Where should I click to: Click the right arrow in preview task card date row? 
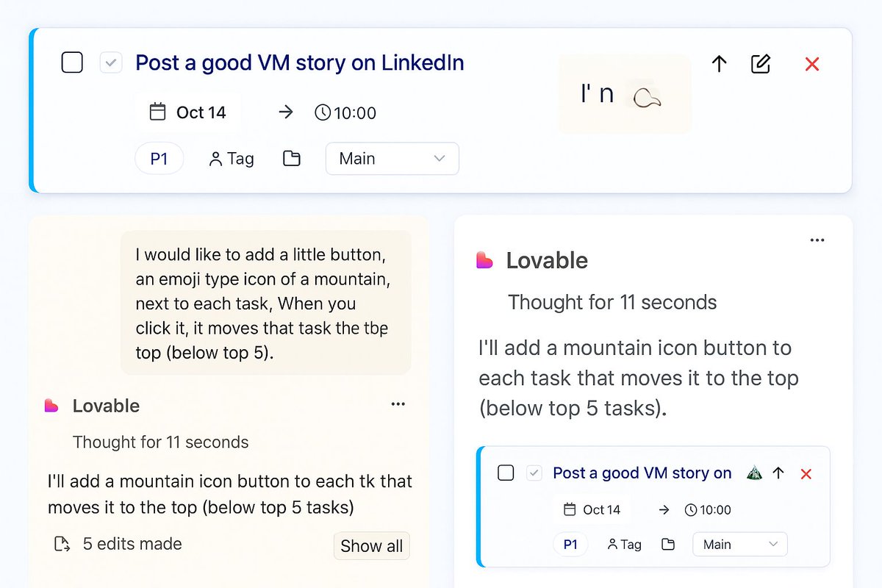664,509
